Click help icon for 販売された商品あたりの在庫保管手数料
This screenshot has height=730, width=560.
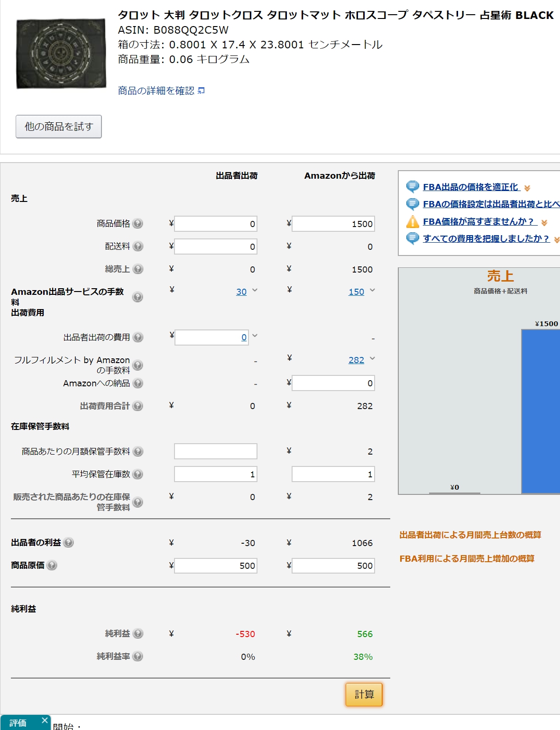138,502
